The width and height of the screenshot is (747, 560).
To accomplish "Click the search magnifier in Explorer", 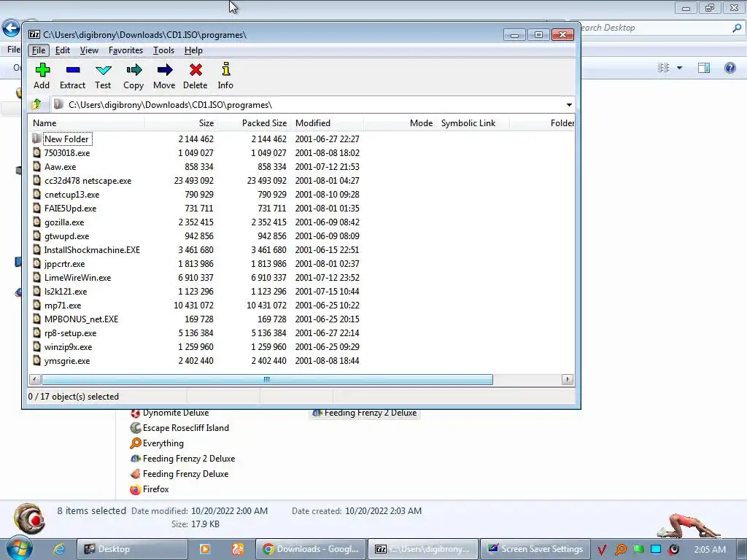I will [x=737, y=28].
